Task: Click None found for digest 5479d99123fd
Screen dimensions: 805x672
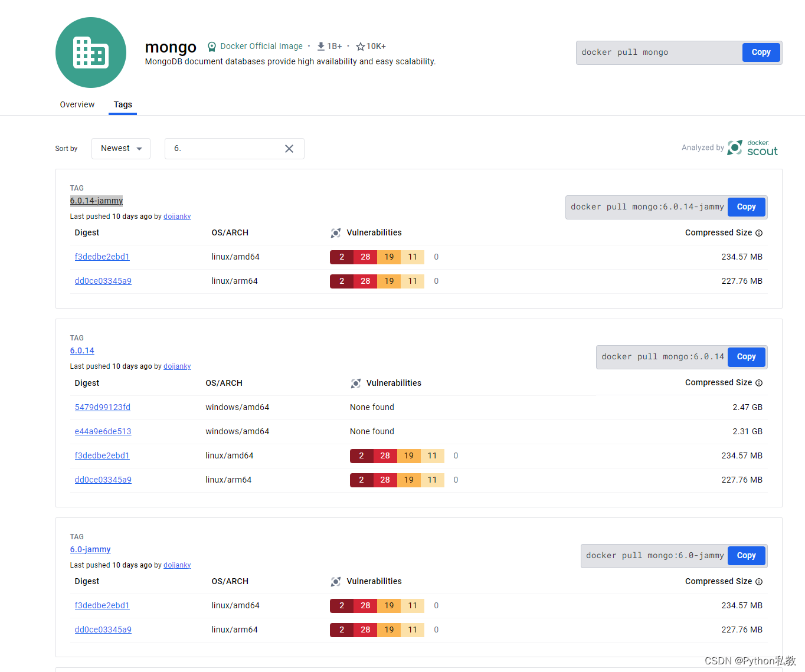Action: pyautogui.click(x=372, y=407)
